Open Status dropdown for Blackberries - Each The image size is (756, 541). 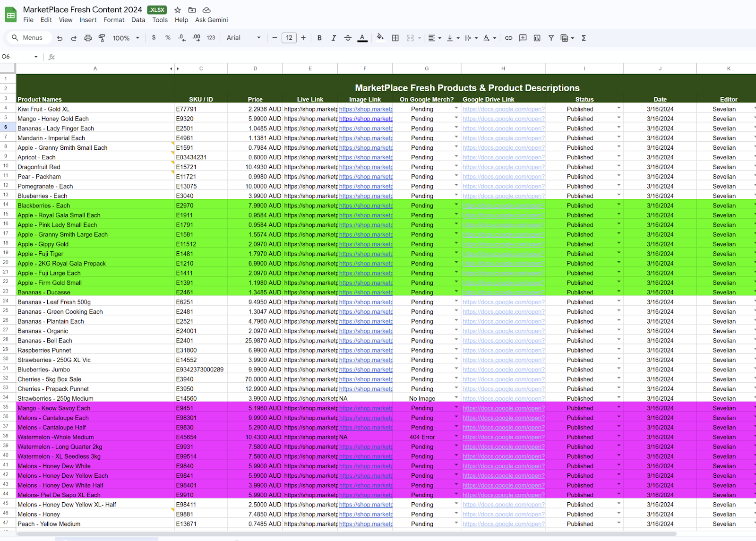(x=619, y=205)
